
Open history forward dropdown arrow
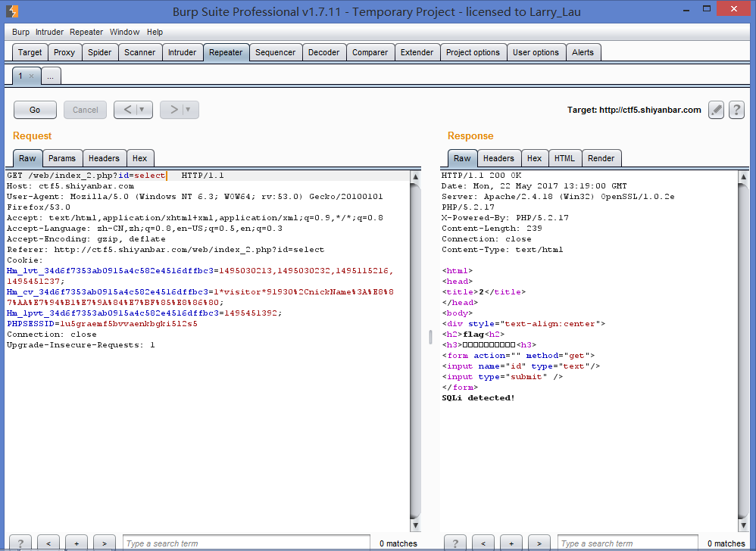coord(189,110)
